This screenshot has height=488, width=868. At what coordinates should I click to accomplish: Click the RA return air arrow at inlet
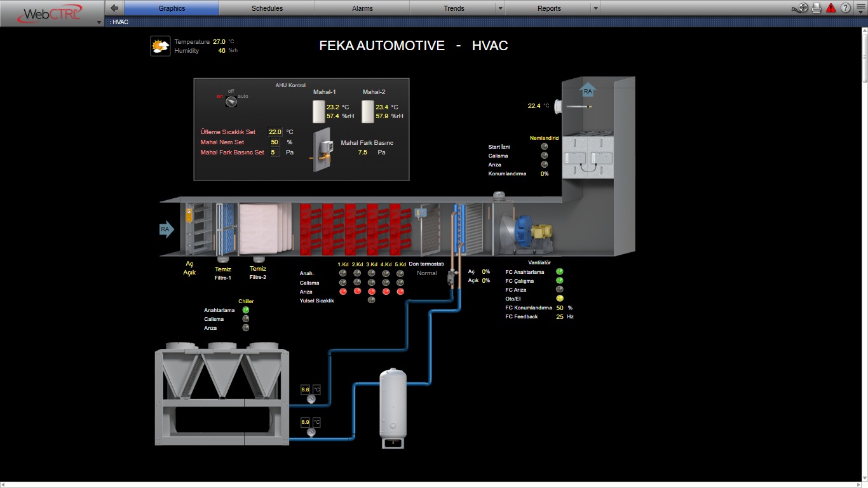(x=166, y=229)
